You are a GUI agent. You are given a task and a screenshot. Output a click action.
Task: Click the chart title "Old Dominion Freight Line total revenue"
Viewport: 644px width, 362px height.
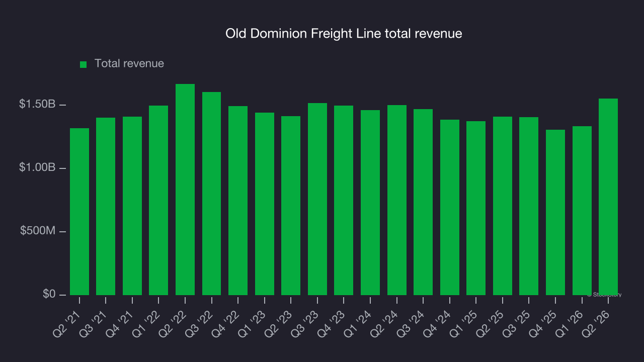[344, 34]
